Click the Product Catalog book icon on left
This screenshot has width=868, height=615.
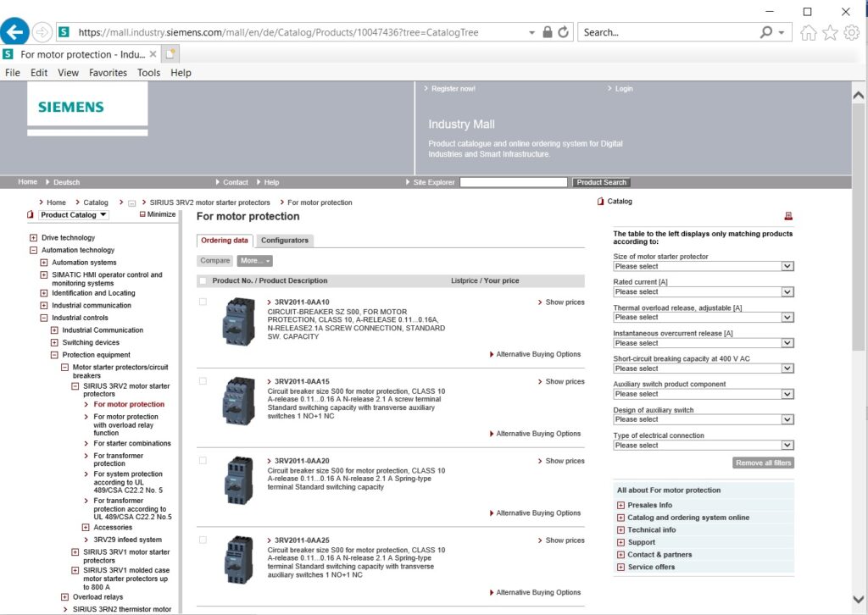31,214
